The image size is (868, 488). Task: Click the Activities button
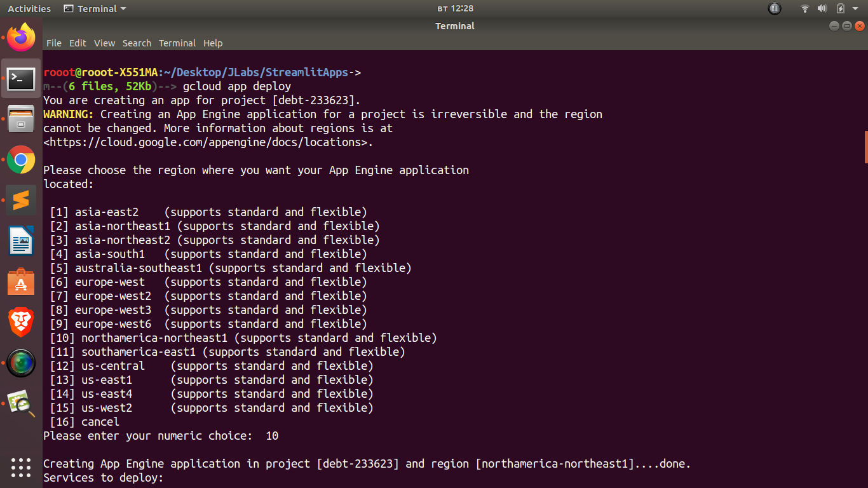click(29, 9)
